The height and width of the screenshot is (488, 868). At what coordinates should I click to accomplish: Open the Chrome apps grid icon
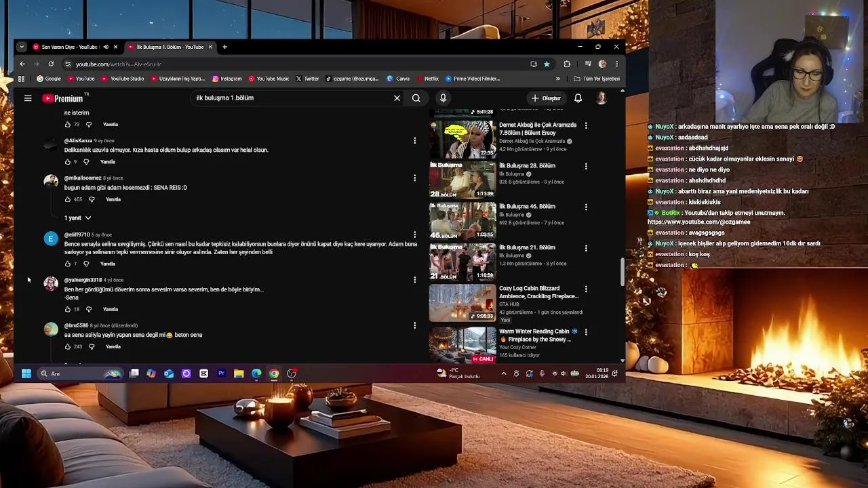(21, 79)
